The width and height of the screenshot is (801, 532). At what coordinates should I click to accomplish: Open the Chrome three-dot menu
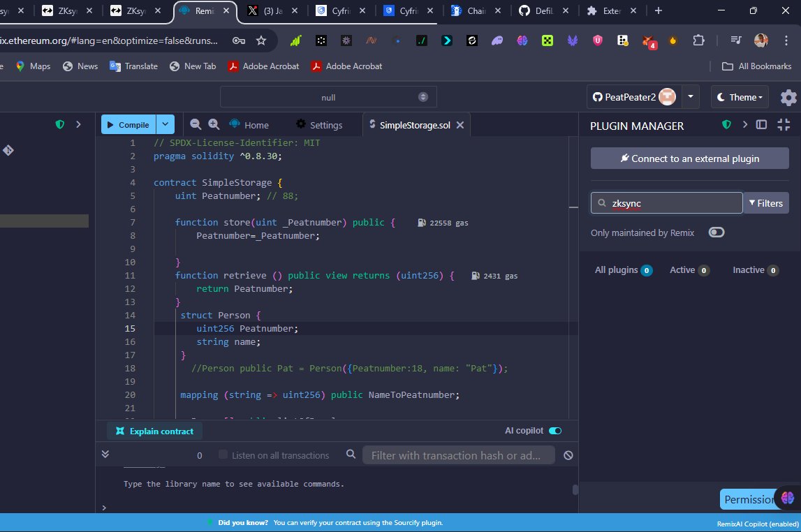pyautogui.click(x=786, y=41)
